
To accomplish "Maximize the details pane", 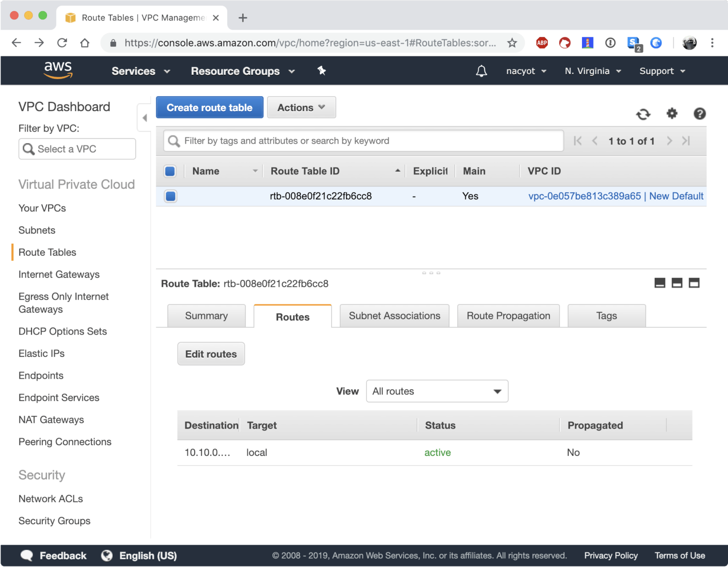I will pyautogui.click(x=694, y=283).
